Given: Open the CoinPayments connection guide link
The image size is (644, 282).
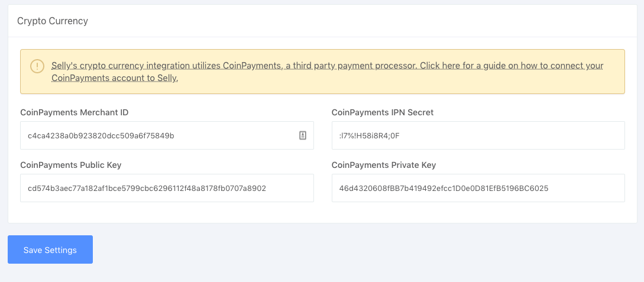Looking at the screenshot, I should coord(328,72).
